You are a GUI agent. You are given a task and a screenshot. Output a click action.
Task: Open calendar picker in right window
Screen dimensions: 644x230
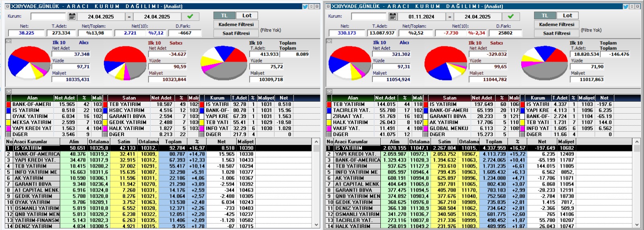pos(392,17)
